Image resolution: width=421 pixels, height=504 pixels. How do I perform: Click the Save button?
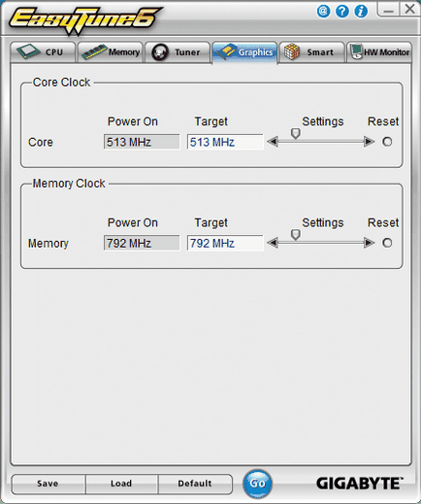(x=49, y=484)
